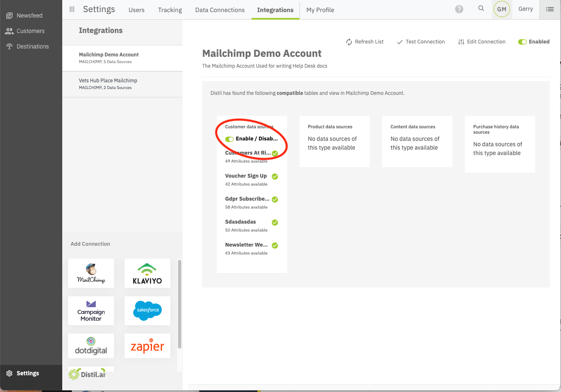Add a Distil.ai connection
The image size is (561, 392).
tap(91, 374)
